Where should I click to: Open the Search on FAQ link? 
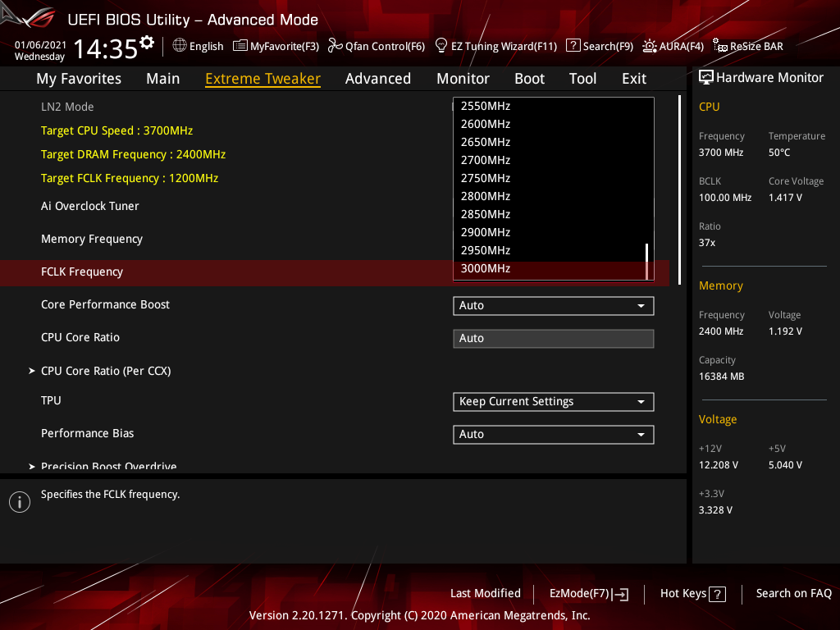pyautogui.click(x=794, y=594)
